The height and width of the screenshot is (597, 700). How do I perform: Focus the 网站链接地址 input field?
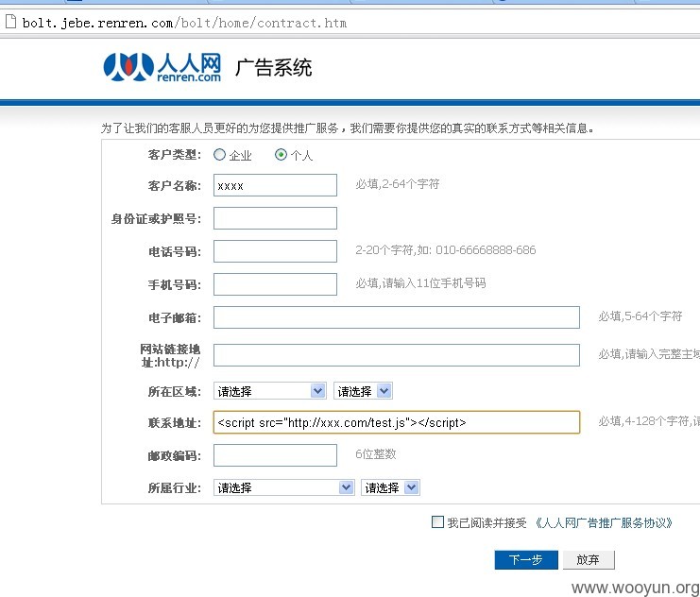click(397, 355)
